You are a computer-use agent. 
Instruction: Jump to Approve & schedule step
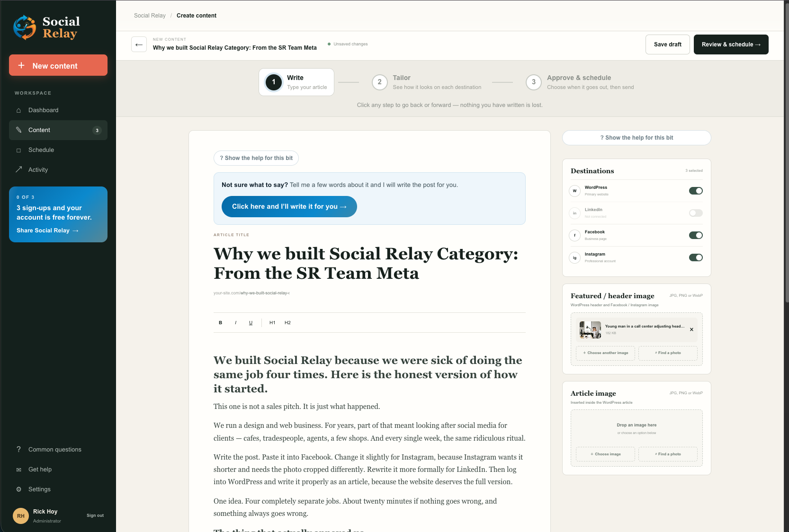tap(580, 82)
